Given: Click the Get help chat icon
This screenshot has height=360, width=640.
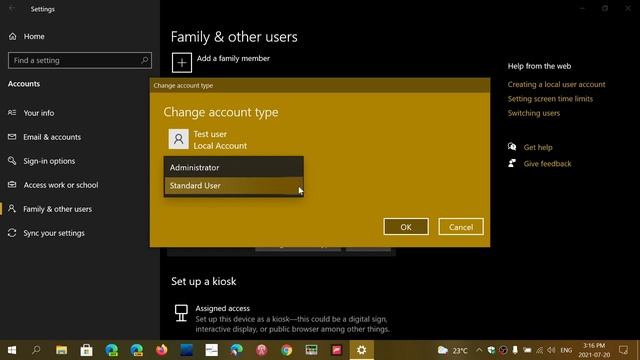Looking at the screenshot, I should (x=512, y=147).
